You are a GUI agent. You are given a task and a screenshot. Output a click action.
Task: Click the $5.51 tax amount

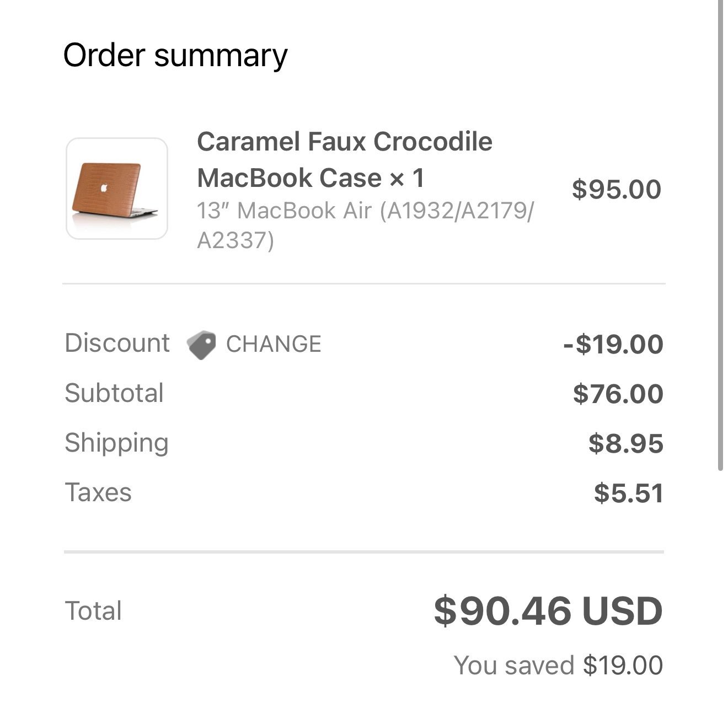pyautogui.click(x=629, y=493)
